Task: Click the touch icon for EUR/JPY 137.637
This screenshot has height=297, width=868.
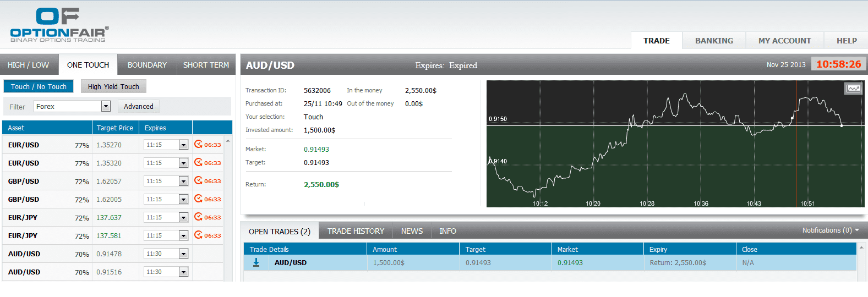Action: pyautogui.click(x=199, y=217)
